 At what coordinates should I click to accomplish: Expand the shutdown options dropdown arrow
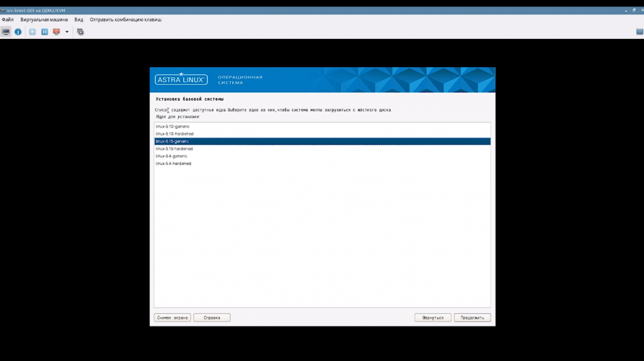coord(67,31)
